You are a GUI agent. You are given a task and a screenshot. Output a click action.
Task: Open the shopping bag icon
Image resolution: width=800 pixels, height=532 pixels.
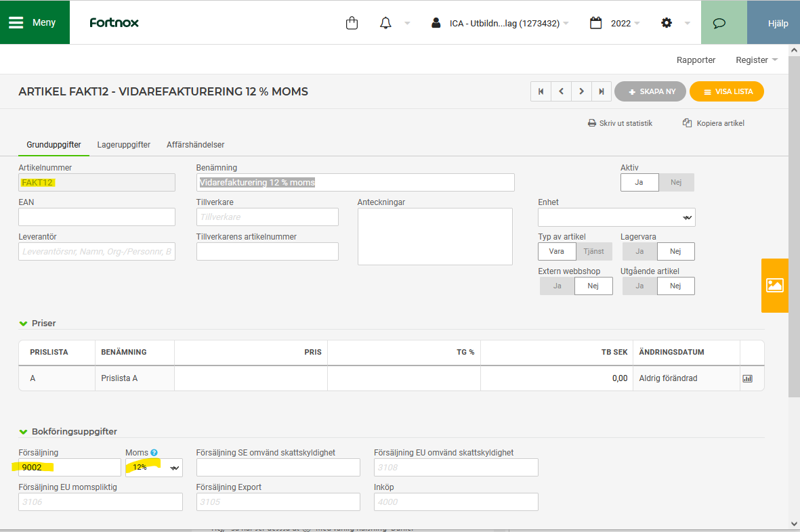[x=352, y=23]
